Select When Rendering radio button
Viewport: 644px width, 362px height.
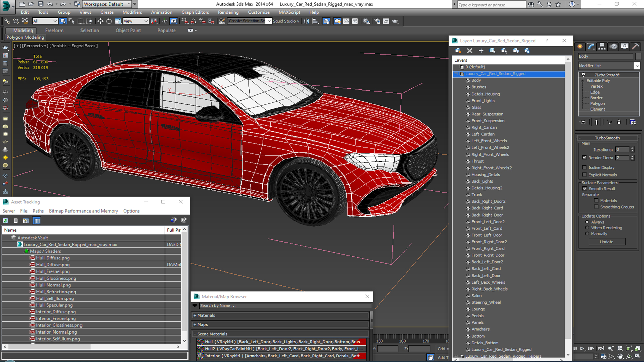pos(587,228)
